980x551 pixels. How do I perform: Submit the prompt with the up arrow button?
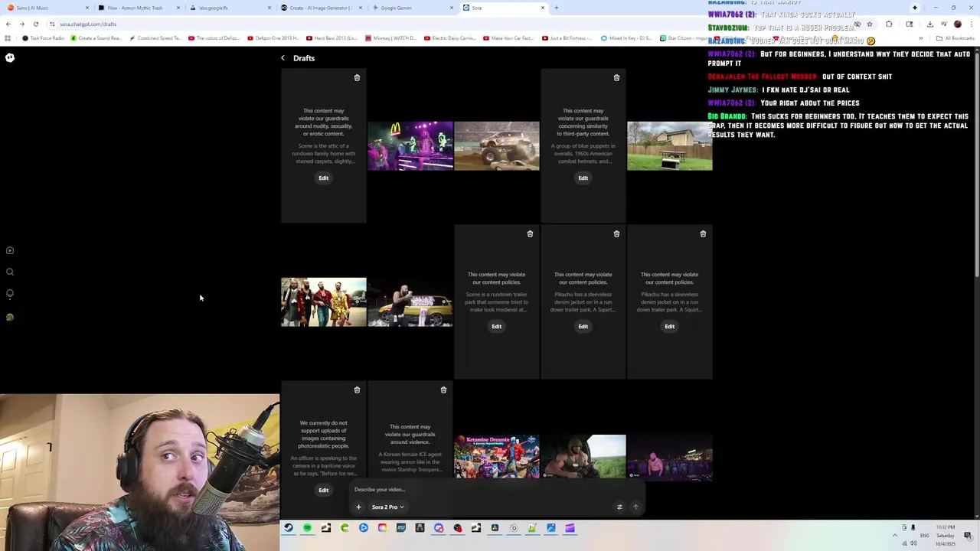[635, 507]
